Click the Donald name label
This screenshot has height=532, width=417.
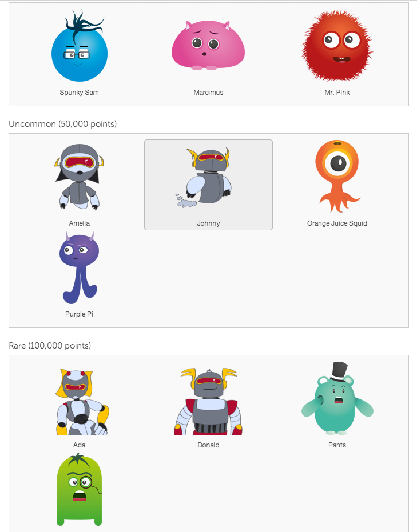pos(208,445)
